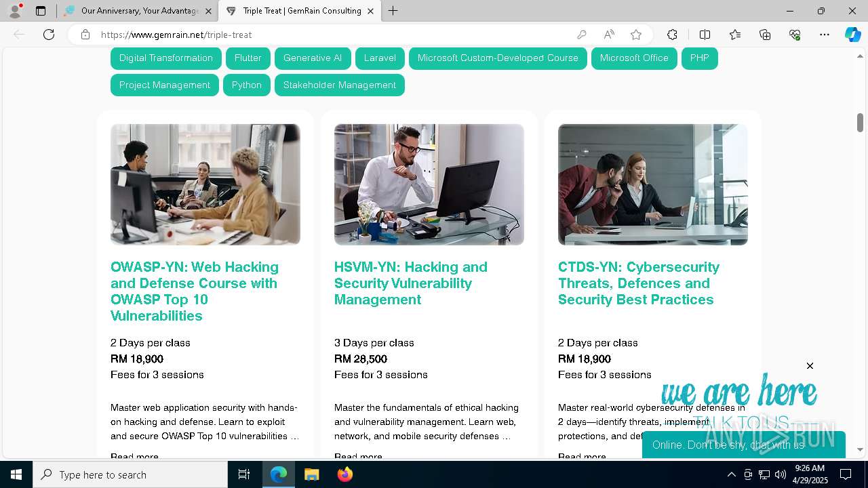Open OWASP-YN Web Hacking course title
This screenshot has width=868, height=488.
(195, 291)
